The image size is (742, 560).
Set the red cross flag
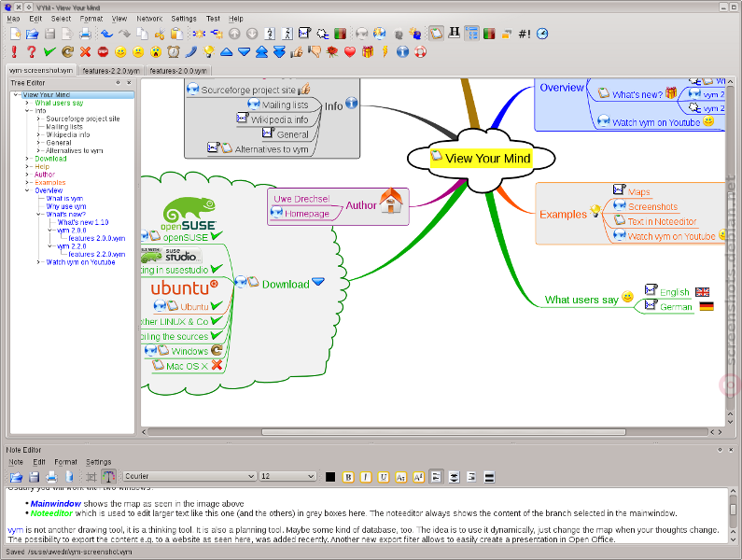coord(85,51)
